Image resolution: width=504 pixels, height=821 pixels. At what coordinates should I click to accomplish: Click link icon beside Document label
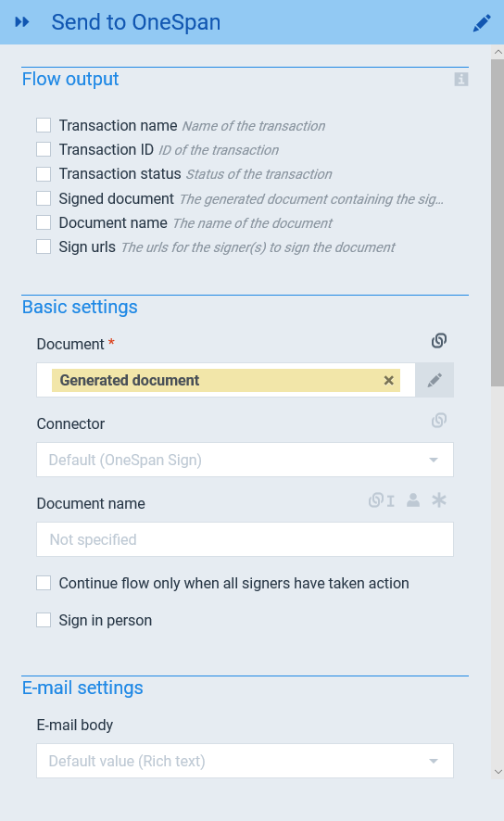point(438,341)
